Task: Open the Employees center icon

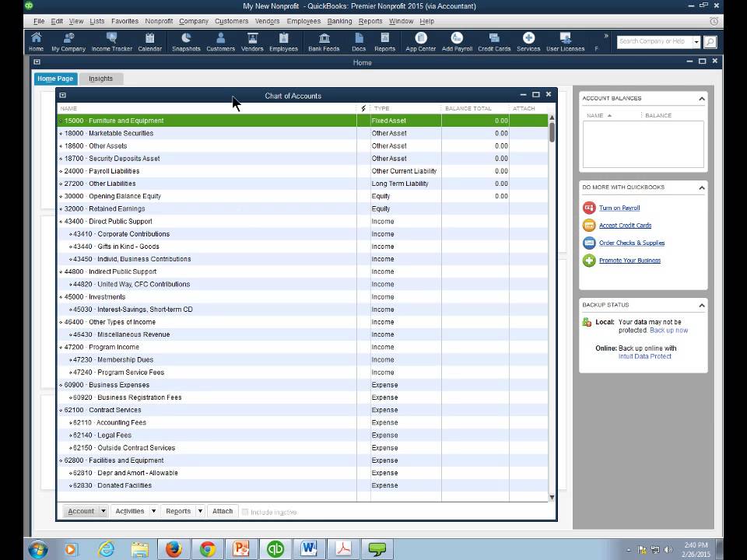Action: click(x=283, y=42)
